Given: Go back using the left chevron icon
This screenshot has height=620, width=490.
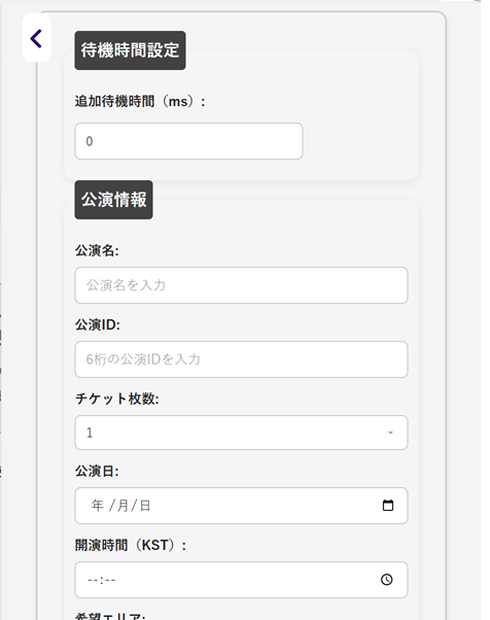Looking at the screenshot, I should tap(36, 39).
